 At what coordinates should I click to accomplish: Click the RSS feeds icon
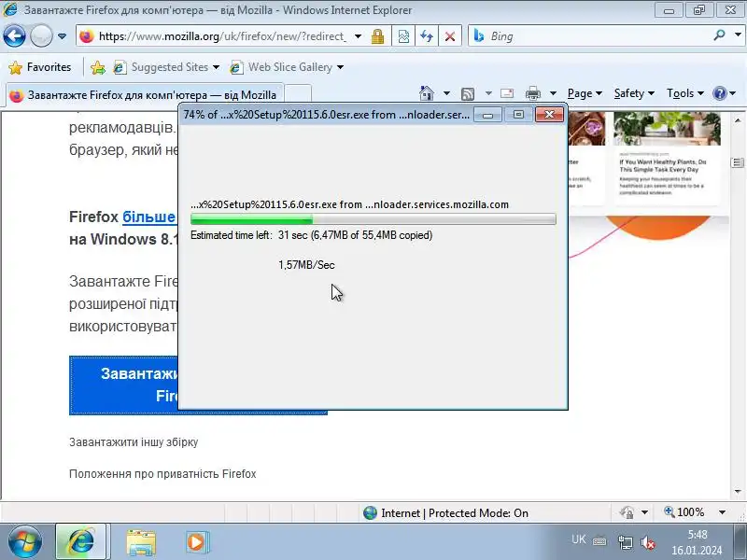(x=468, y=94)
